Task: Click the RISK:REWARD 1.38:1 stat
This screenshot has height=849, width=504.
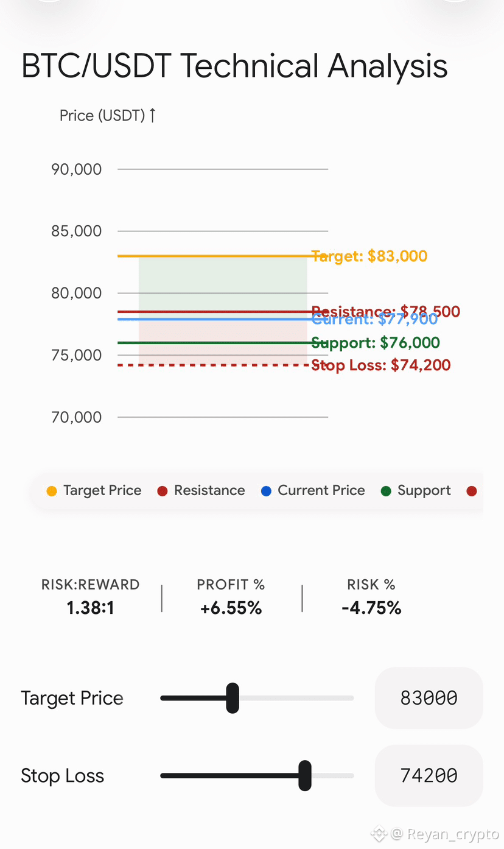Action: pos(91,597)
